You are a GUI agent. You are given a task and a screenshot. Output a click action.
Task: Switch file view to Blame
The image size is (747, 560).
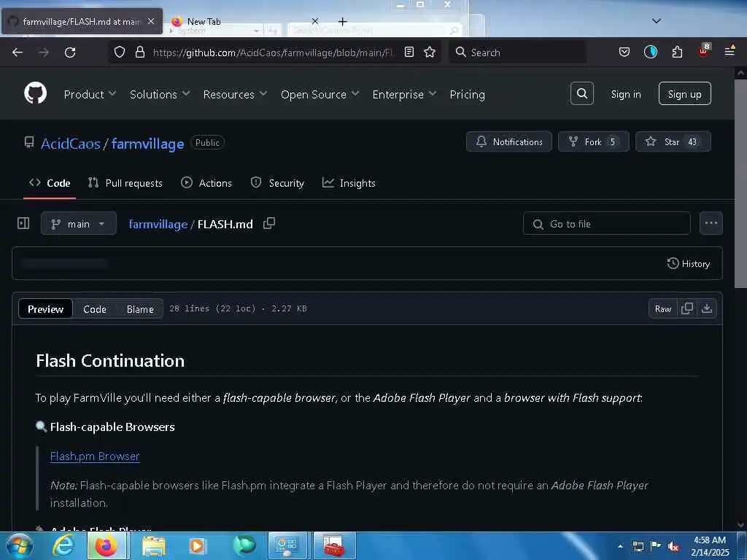(x=140, y=309)
